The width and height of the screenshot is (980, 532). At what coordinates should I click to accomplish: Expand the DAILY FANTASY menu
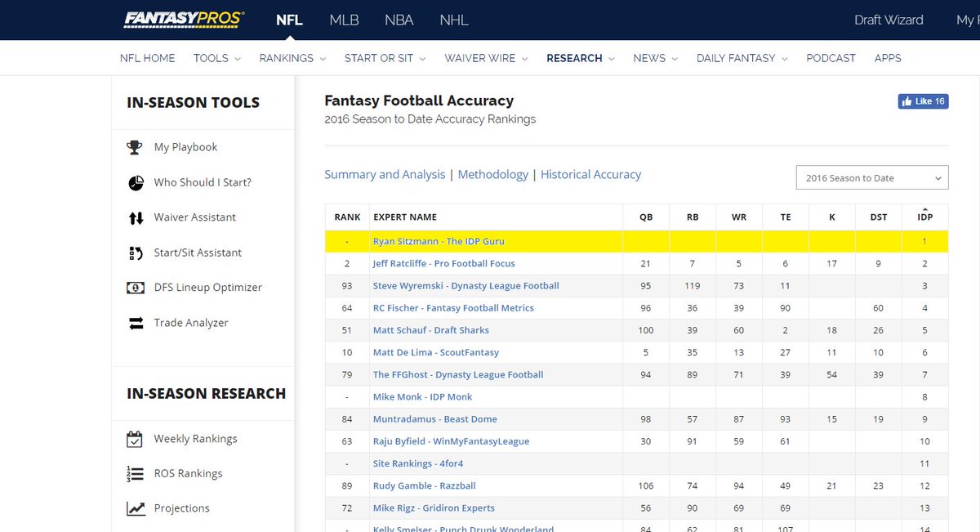[742, 58]
